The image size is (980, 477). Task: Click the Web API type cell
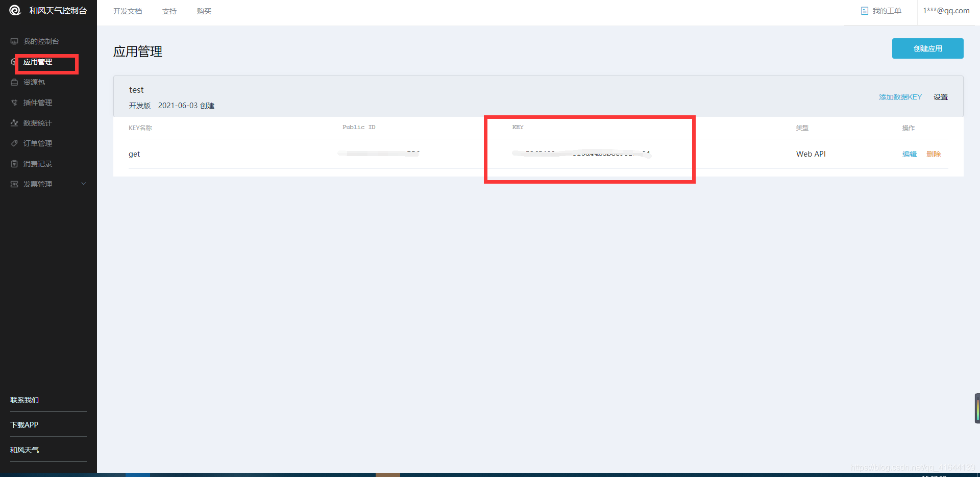click(x=811, y=154)
